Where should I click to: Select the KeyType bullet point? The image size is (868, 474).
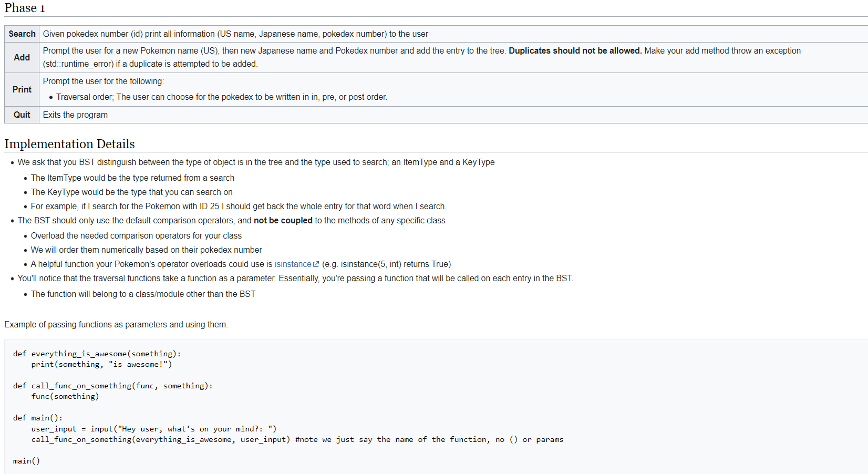click(x=131, y=192)
